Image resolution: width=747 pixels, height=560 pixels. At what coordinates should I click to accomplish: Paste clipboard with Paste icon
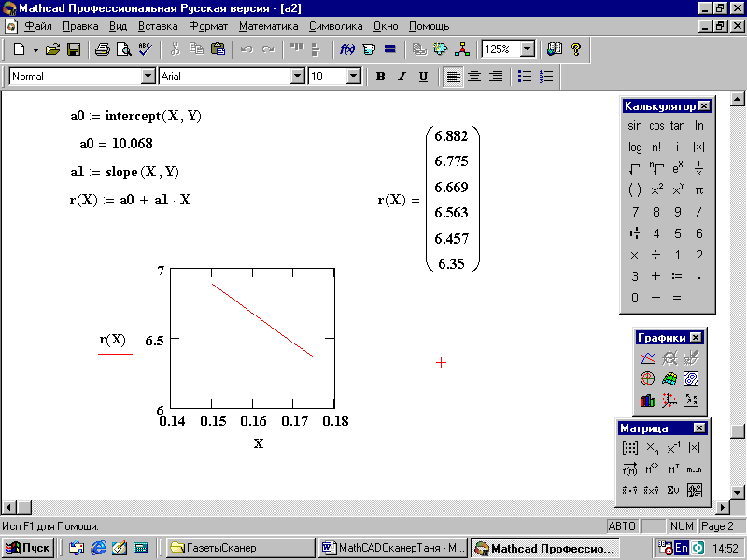pos(218,49)
